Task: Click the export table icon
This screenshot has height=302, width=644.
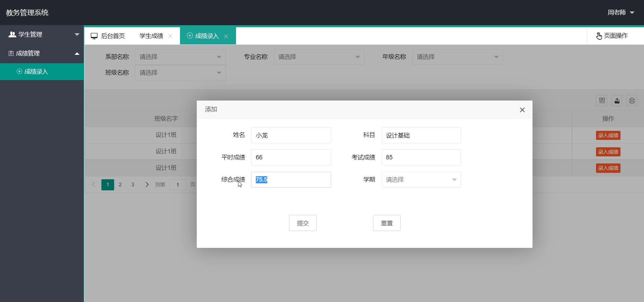Action: tap(617, 101)
